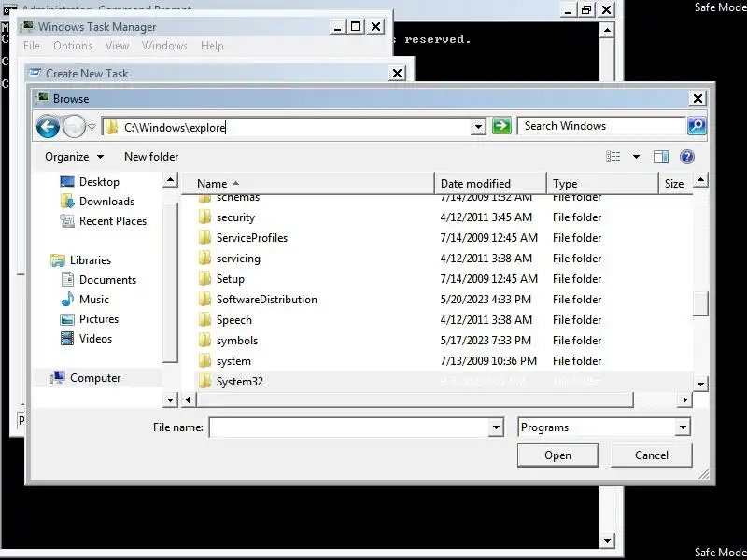Screen dimensions: 747x560
Task: Open File menu in Task Manager
Action: pos(32,46)
